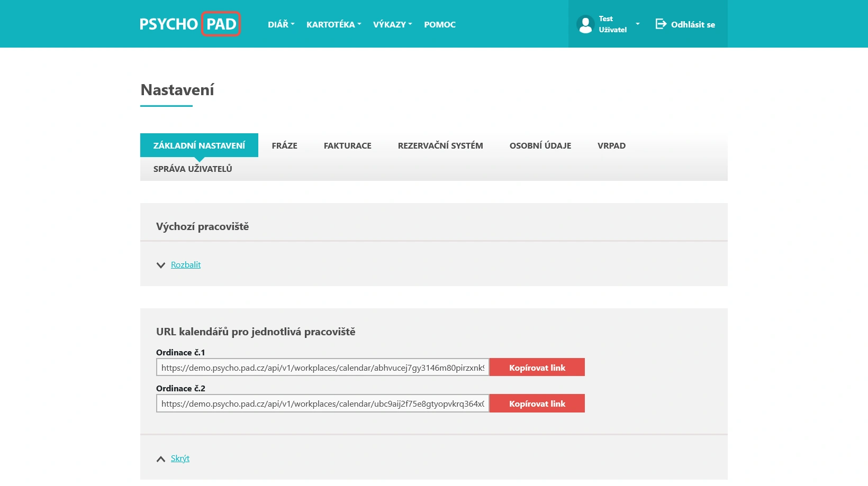Viewport: 868px width, 486px height.
Task: Click the PsychoPad logo
Action: coord(190,24)
